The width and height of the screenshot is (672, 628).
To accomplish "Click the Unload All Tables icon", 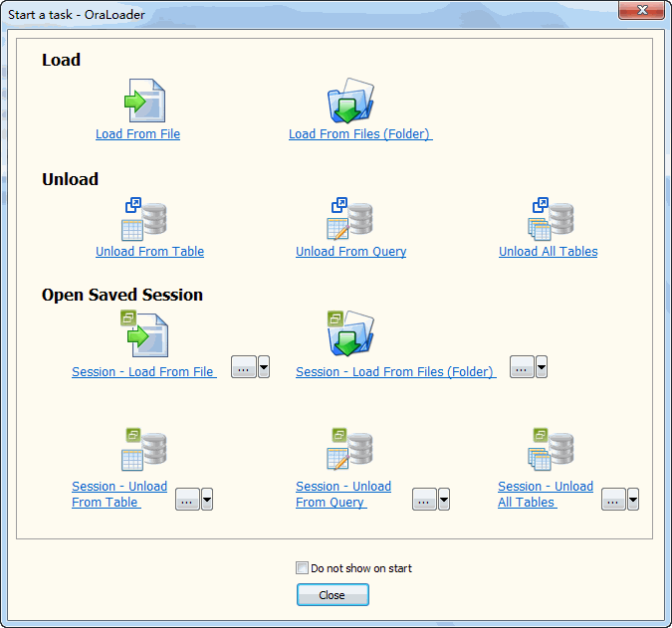I will coord(551,219).
